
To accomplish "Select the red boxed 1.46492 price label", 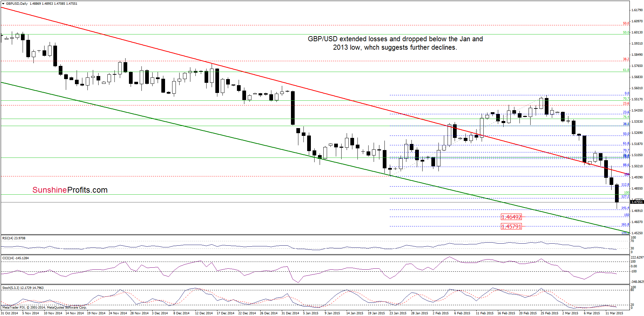I will coord(511,217).
